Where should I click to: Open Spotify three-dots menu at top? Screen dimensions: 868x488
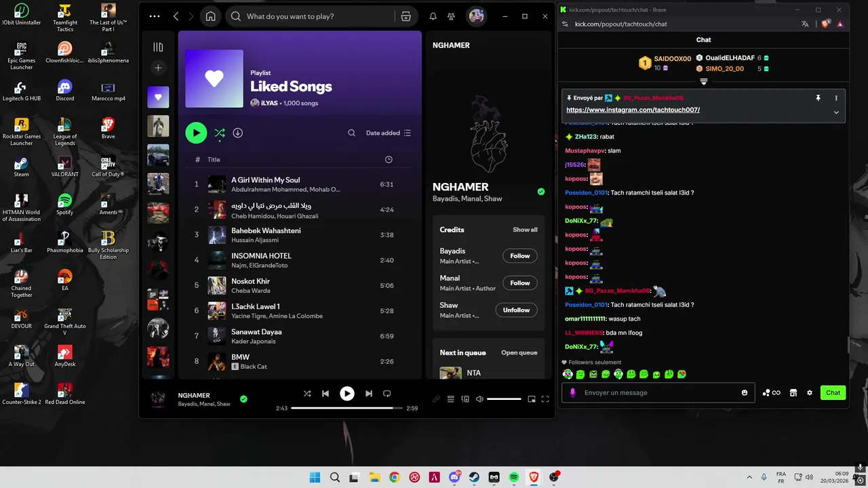tap(155, 16)
